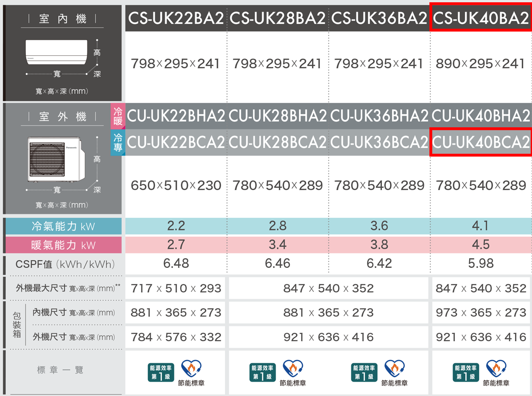Select the highlighted CU-UK40BCA2 outdoor model
This screenshot has width=532, height=396.
click(x=481, y=143)
